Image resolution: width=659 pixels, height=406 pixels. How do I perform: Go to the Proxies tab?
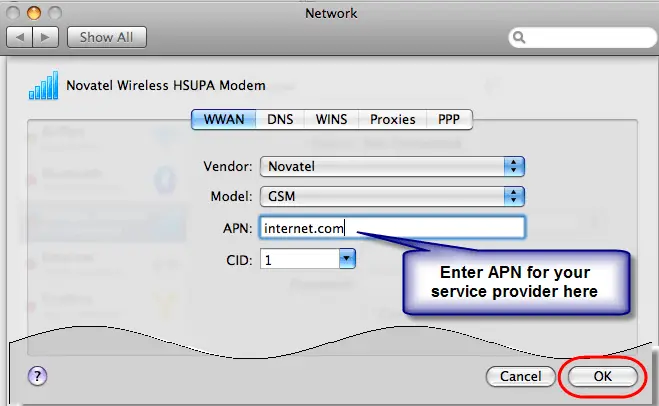pyautogui.click(x=392, y=119)
